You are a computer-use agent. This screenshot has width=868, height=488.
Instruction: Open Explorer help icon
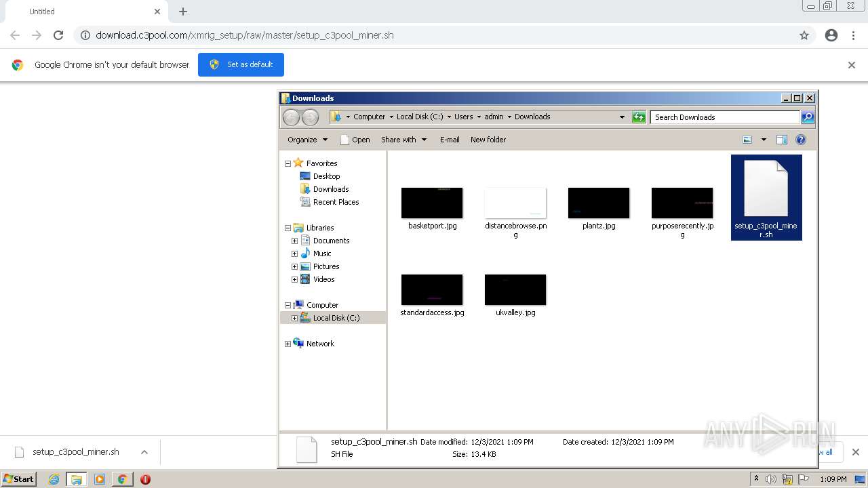coord(801,140)
